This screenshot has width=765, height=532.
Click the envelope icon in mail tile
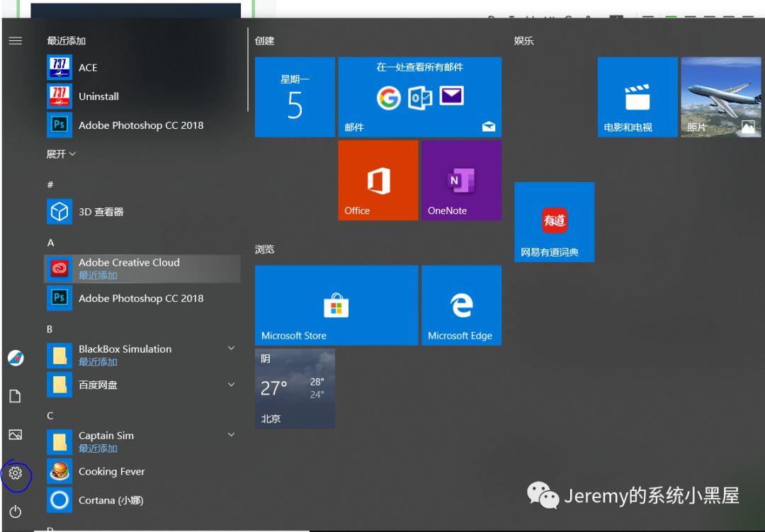coord(451,96)
